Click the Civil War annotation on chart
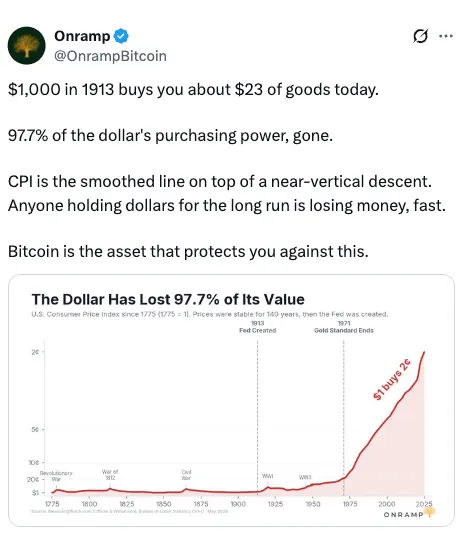457x537 pixels. [186, 475]
